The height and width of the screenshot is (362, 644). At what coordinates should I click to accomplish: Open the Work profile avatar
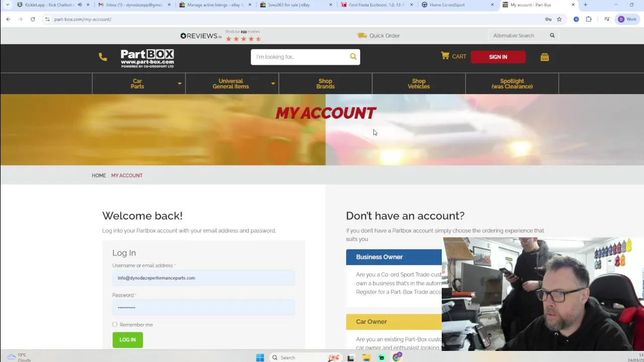tap(627, 19)
